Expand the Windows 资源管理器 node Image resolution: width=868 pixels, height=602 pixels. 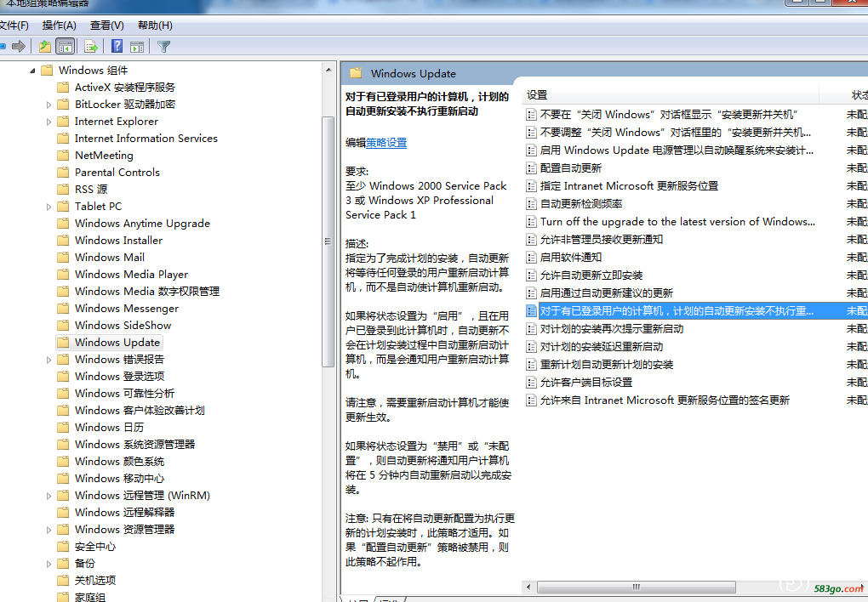tap(49, 530)
